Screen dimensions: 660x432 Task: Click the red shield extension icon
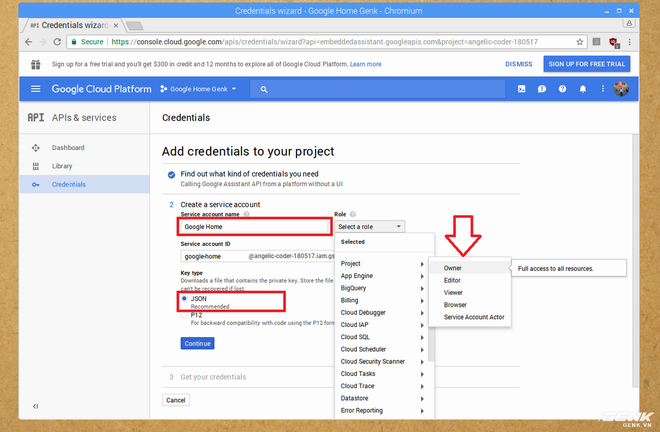613,42
